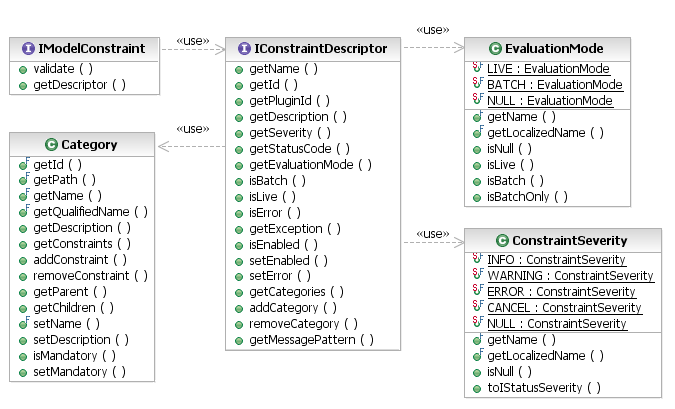Select the setDescription ( ) method text
The width and height of the screenshot is (675, 409).
pyautogui.click(x=81, y=340)
